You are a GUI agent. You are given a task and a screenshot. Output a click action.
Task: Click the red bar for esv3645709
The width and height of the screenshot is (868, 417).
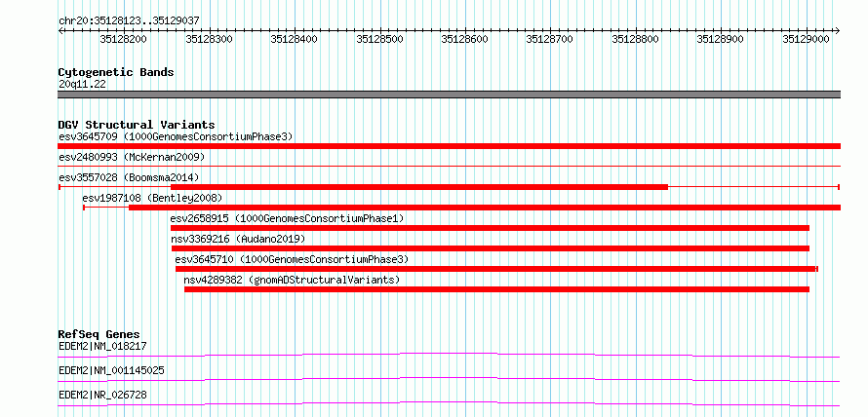tap(449, 146)
